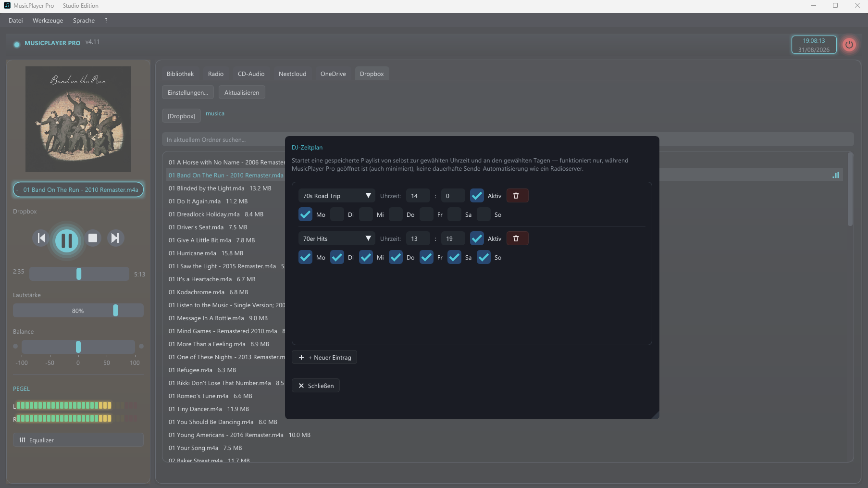This screenshot has height=488, width=868.
Task: Add a new schedule via Neuer Eintrag
Action: (324, 357)
